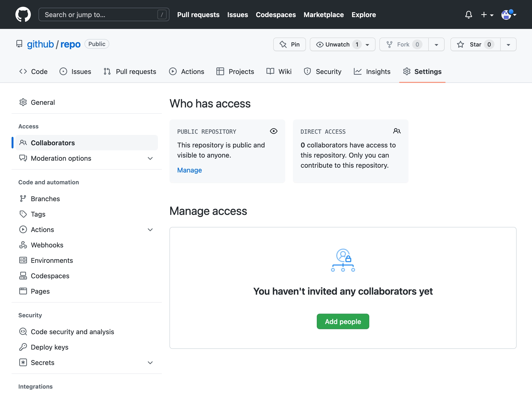Click the Public visibility badge
The width and height of the screenshot is (532, 398).
pyautogui.click(x=97, y=44)
